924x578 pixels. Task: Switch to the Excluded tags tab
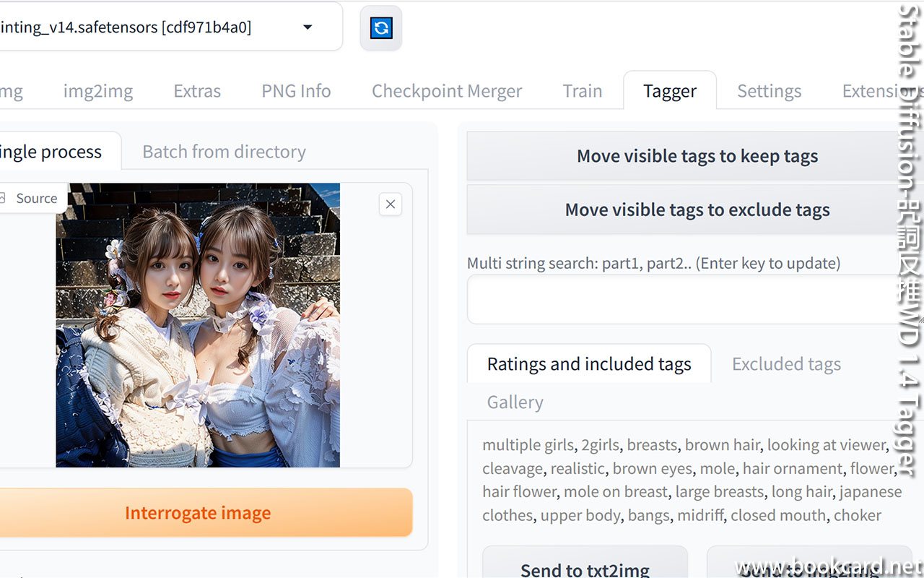(x=786, y=363)
